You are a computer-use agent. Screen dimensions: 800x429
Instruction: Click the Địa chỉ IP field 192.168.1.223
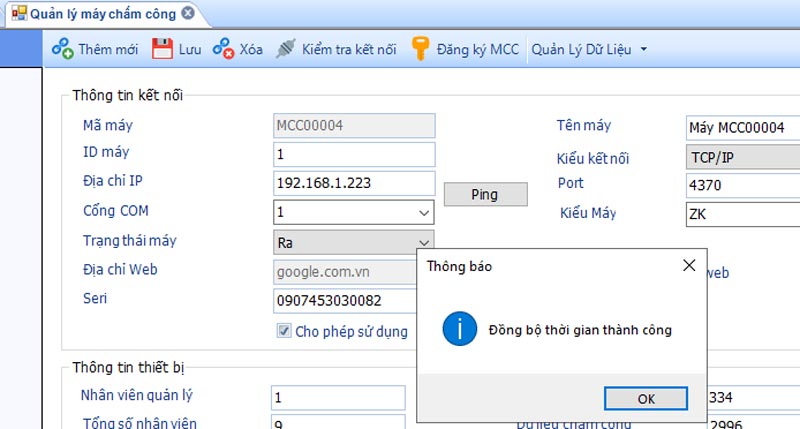pyautogui.click(x=354, y=183)
